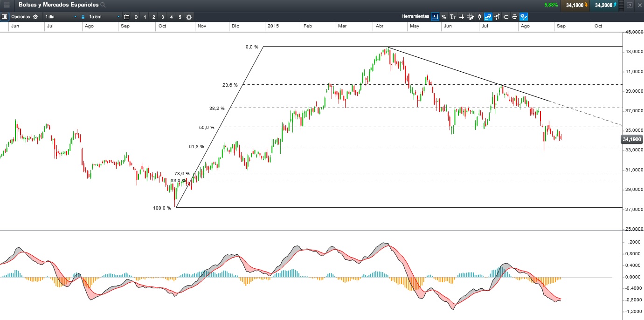Open the crossed candlesticks tool
Viewport: 644px width, 320px height.
coord(497,17)
